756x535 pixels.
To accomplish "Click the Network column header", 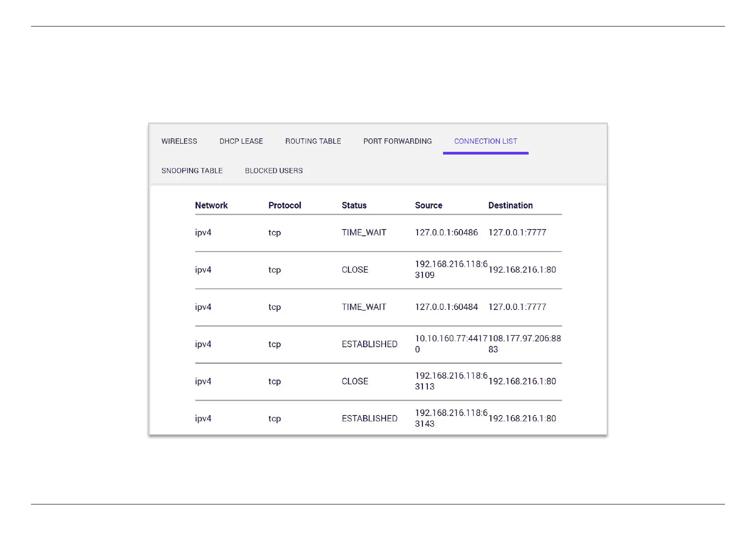I will [x=211, y=205].
